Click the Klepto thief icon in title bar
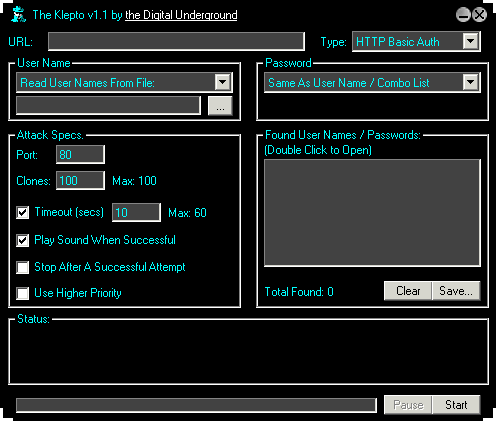496x421 pixels. (18, 14)
